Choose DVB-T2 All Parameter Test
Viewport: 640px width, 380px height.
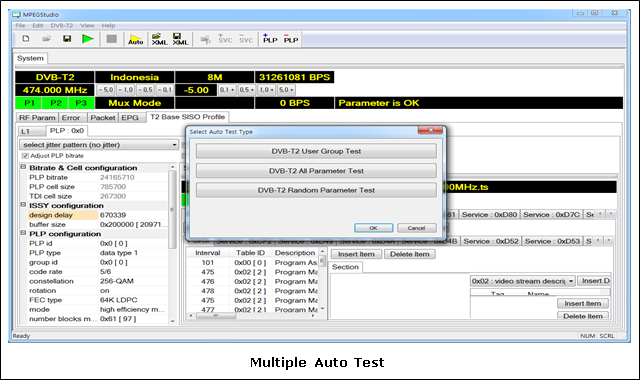coord(316,171)
